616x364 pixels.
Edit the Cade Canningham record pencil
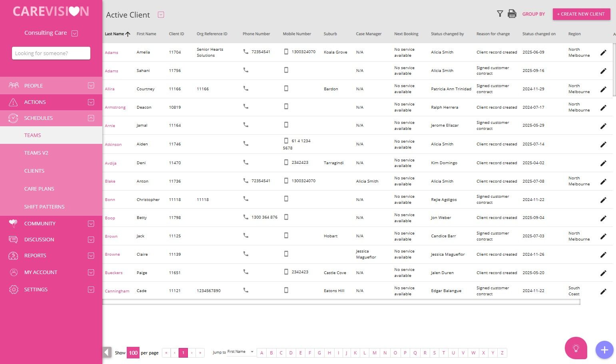point(603,292)
